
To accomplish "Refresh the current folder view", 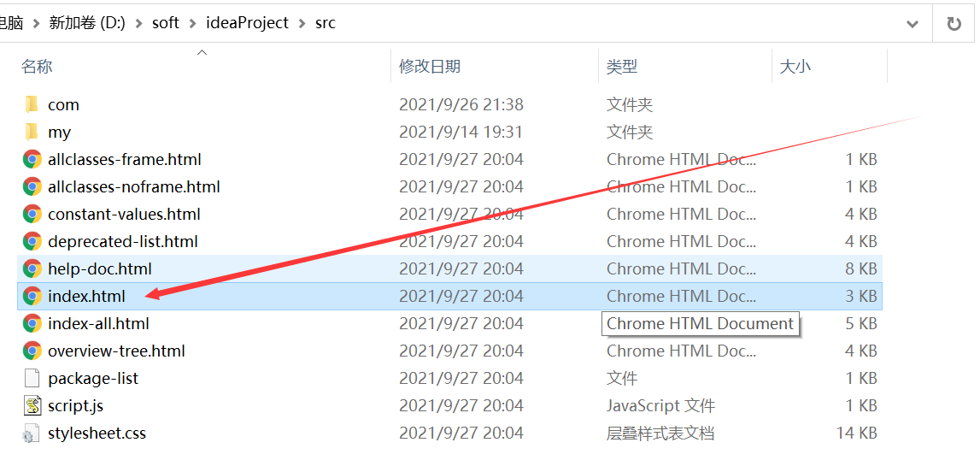I will coord(954,23).
